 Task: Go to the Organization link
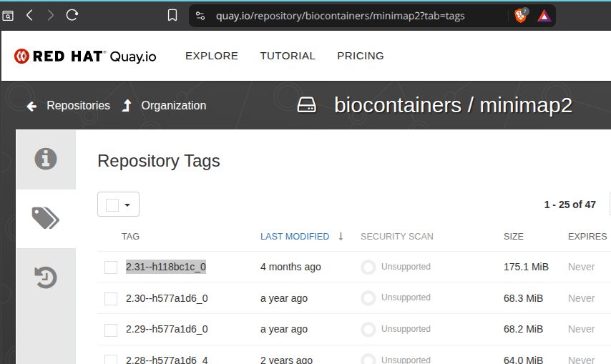174,106
